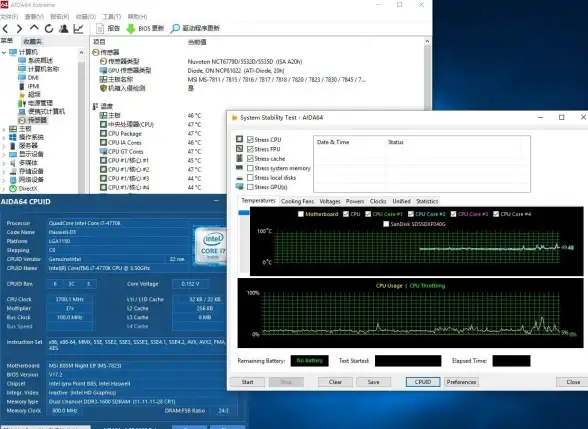Click the up arrow of sensor list scrollbar
The height and width of the screenshot is (429, 588).
[x=428, y=42]
